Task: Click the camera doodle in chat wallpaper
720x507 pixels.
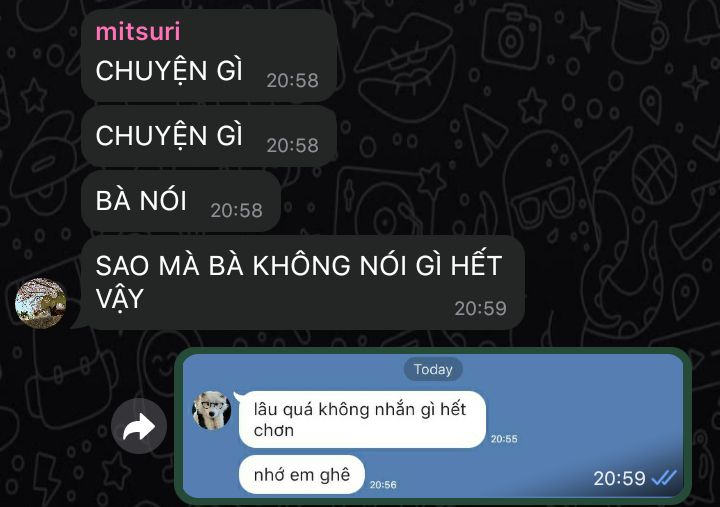Action: coord(511,38)
